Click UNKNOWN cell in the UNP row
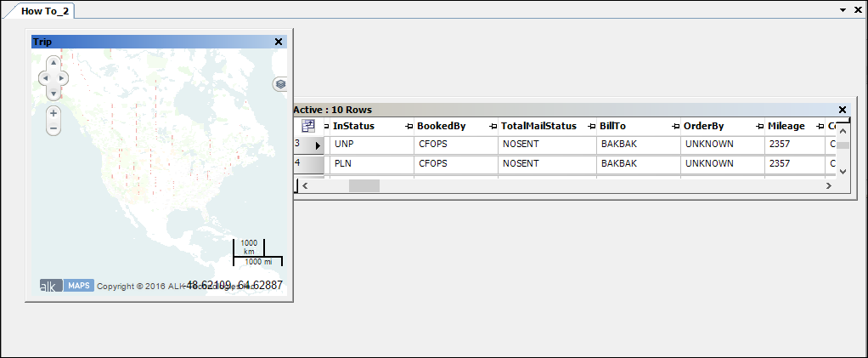868x358 pixels. [x=723, y=145]
